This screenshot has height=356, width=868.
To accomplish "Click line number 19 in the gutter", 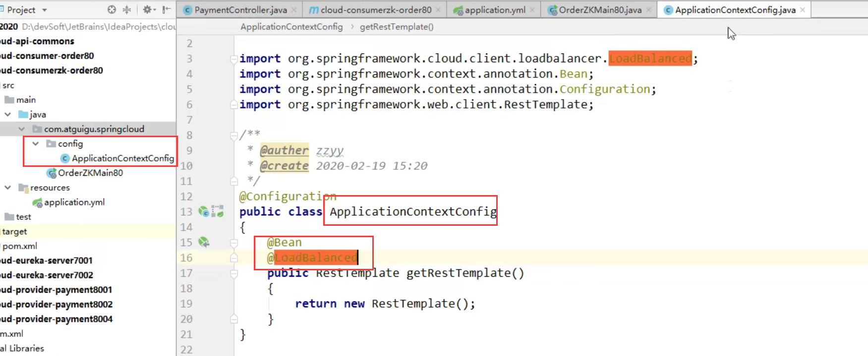I will (x=186, y=304).
